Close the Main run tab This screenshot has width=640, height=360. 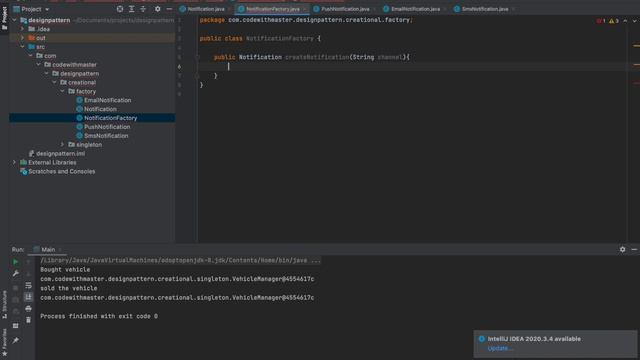[x=60, y=249]
